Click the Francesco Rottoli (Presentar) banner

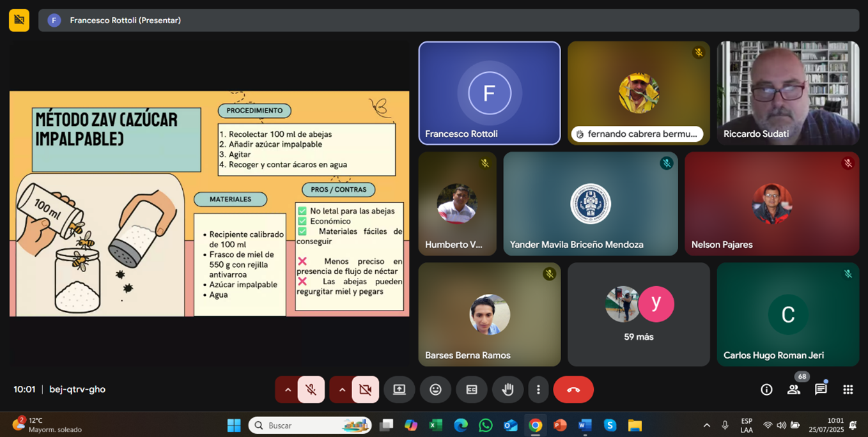125,20
